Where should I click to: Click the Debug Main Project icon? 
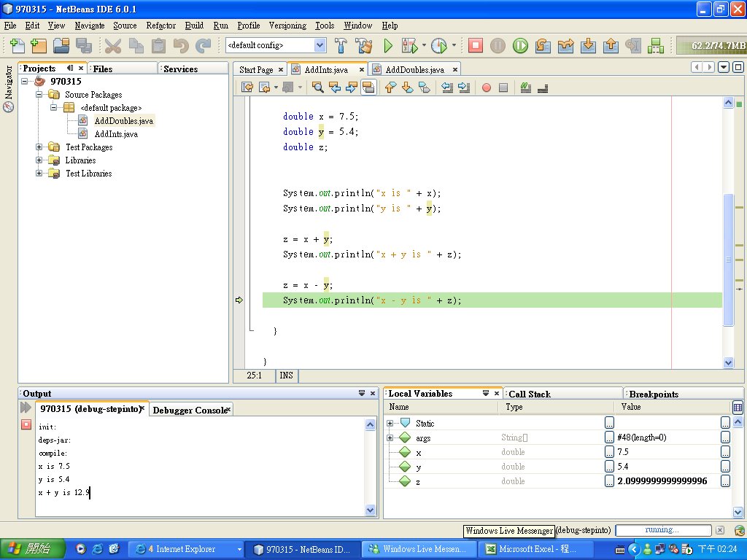click(409, 46)
